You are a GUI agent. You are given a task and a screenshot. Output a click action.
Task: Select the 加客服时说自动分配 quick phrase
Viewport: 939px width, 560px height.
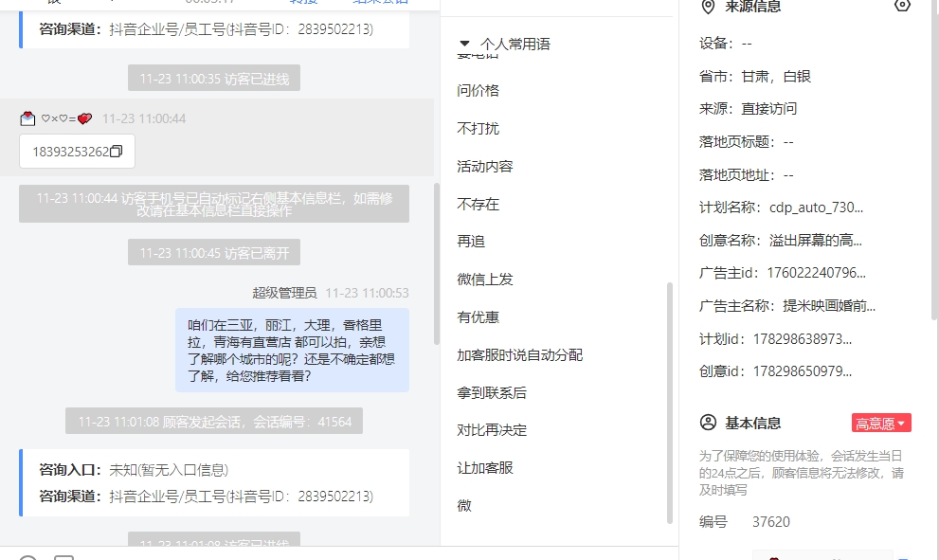520,354
